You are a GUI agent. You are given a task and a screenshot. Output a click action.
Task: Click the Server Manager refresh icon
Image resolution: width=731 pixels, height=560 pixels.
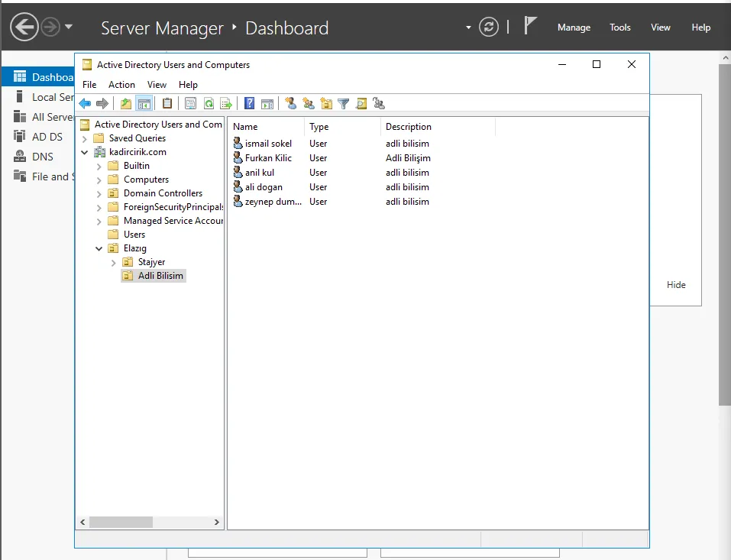(489, 27)
